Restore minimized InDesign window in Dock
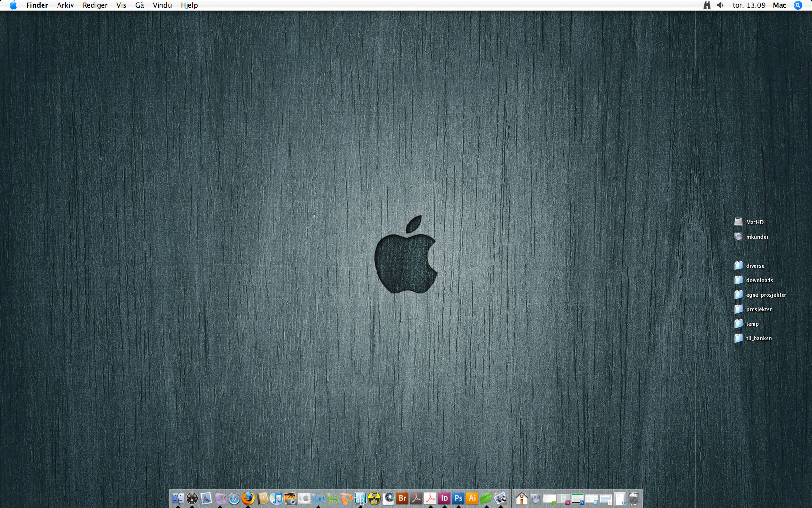This screenshot has width=812, height=508. tap(564, 498)
